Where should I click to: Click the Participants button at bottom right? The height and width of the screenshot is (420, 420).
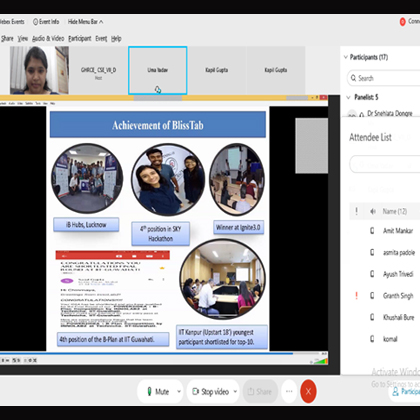406,391
